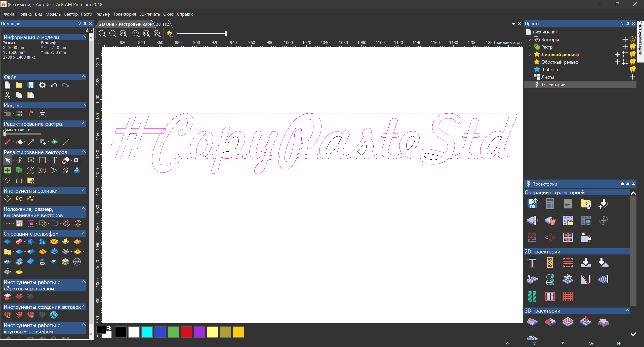Switch to the 3D вид tab
644x347 pixels.
coord(163,24)
